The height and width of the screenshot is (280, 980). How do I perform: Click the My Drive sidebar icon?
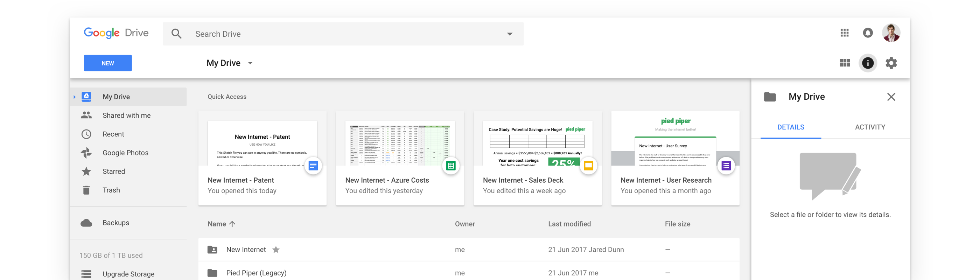pos(86,97)
